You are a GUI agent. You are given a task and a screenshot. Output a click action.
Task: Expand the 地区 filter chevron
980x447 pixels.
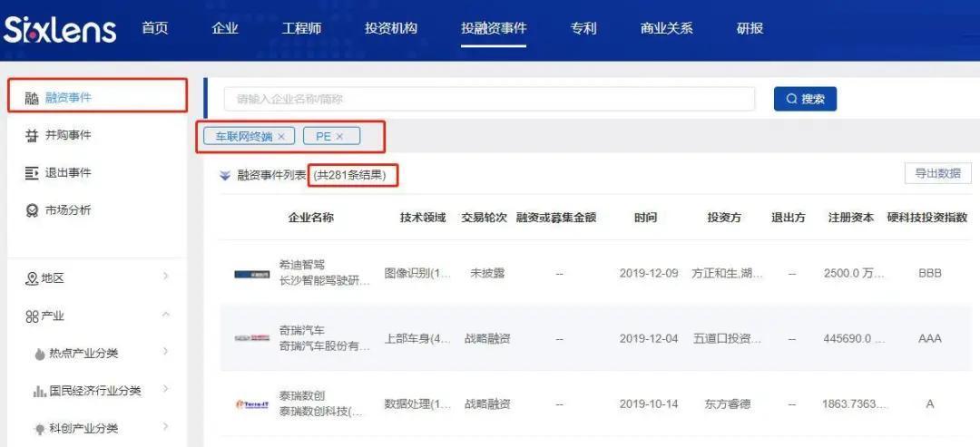166,276
